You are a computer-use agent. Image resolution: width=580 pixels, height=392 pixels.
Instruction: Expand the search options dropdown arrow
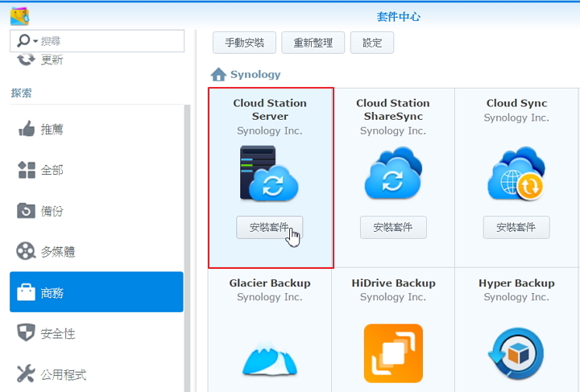coord(33,41)
